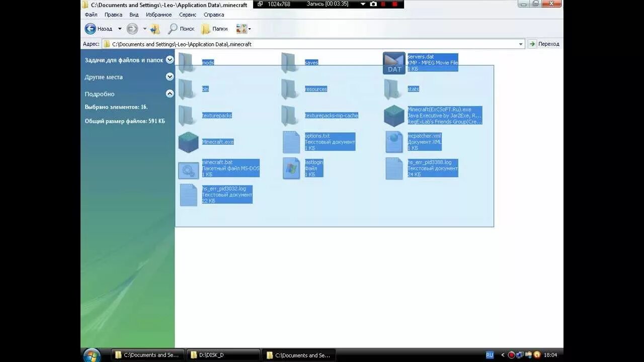Open the Views dropdown arrow
Image resolution: width=644 pixels, height=362 pixels.
point(250,29)
